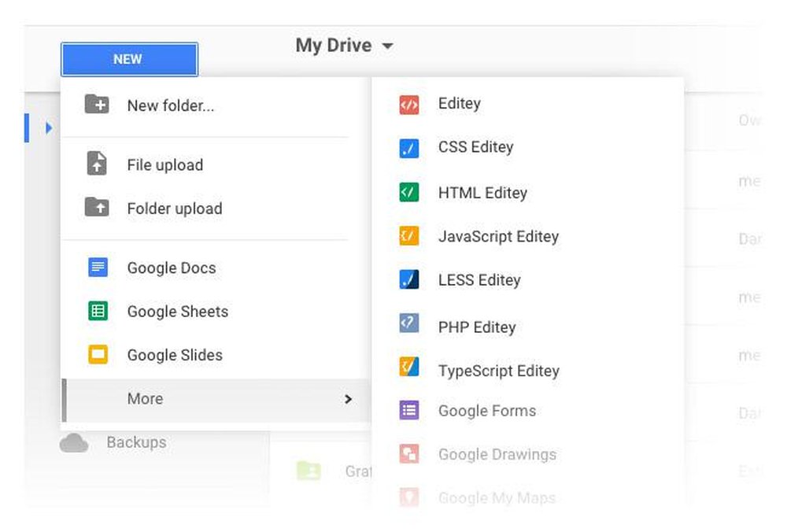The image size is (787, 532).
Task: Expand the More submenu chevron
Action: tap(349, 399)
